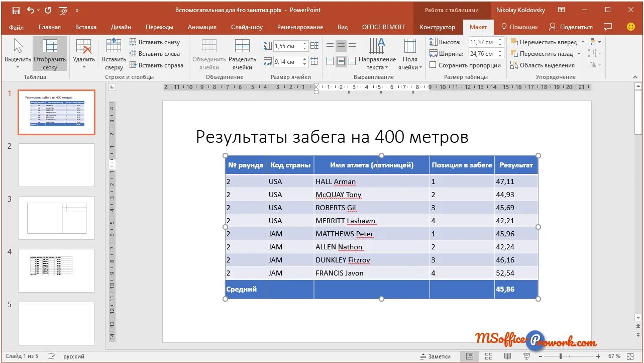644x363 pixels.
Task: Click Переместить назад button
Action: (x=542, y=53)
